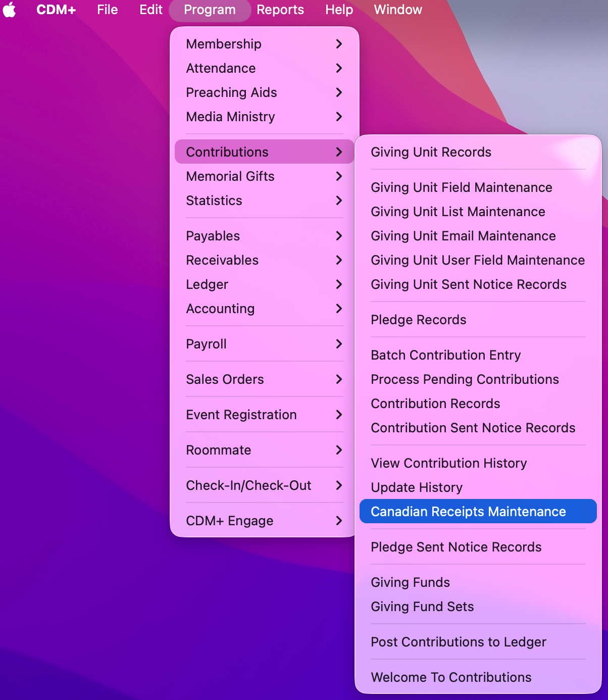Open the CDM+ application menu
The height and width of the screenshot is (700, 608).
[56, 10]
